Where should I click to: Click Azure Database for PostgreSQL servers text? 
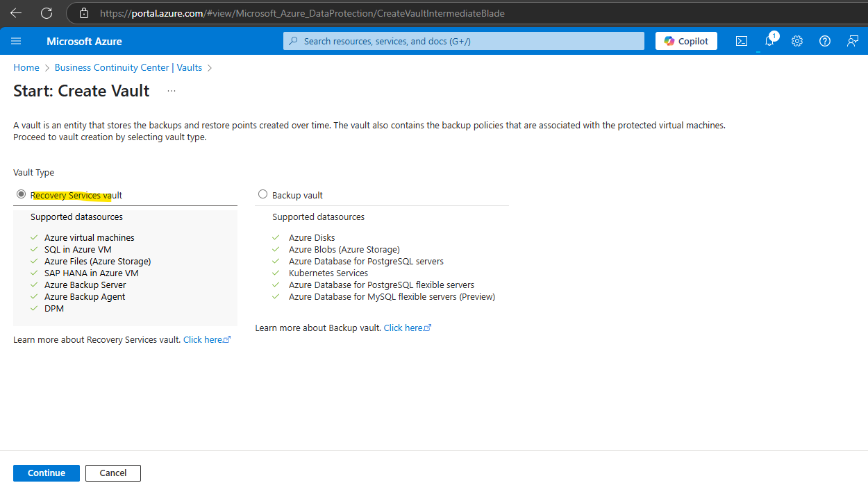pyautogui.click(x=366, y=261)
